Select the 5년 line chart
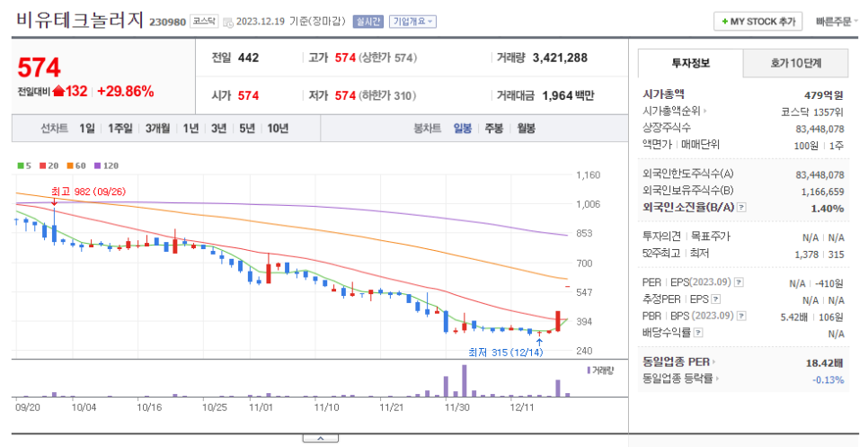This screenshot has height=447, width=868. click(x=247, y=129)
